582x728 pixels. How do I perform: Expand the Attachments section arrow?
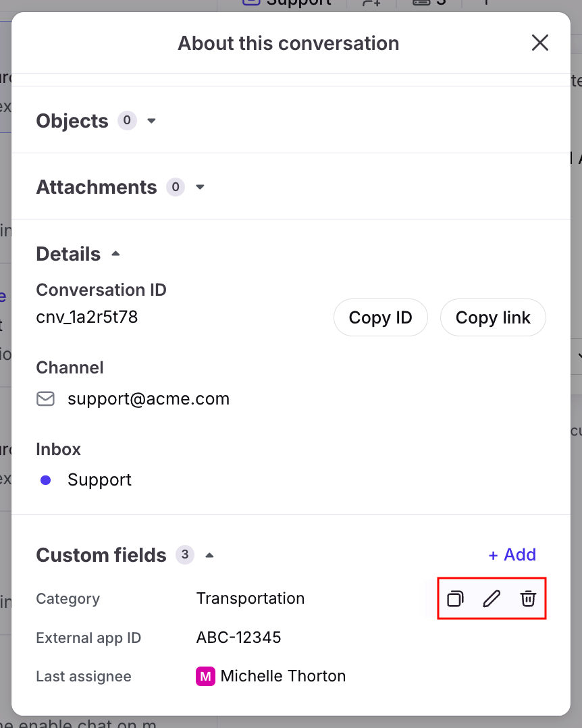200,187
